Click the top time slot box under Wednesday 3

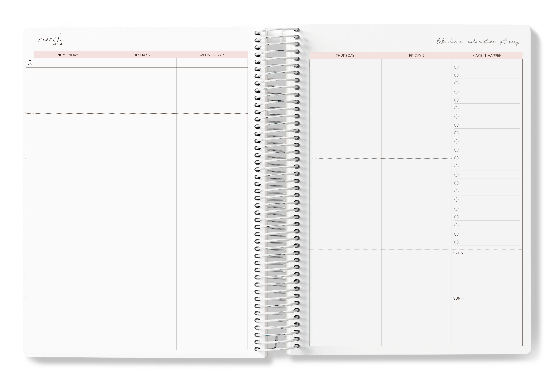point(212,63)
